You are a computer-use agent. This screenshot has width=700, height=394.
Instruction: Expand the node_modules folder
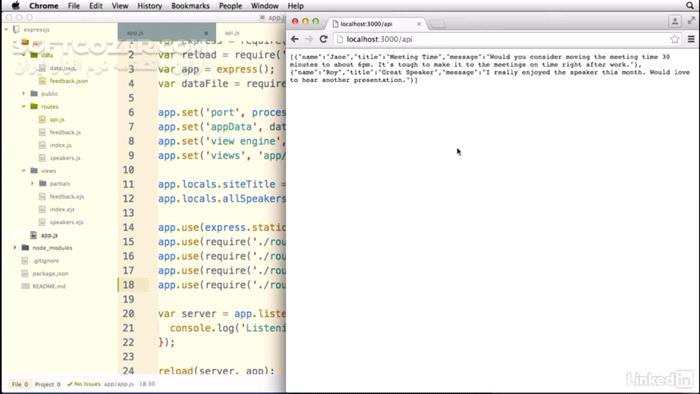point(15,248)
